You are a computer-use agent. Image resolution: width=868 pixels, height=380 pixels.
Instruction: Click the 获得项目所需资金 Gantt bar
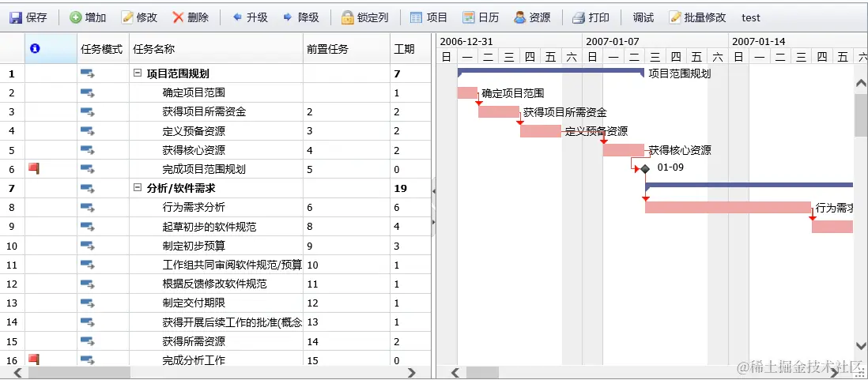499,111
